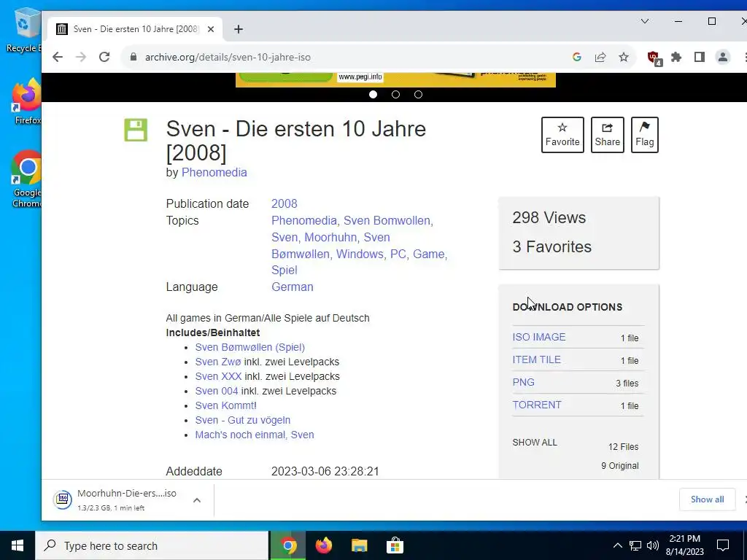This screenshot has width=747, height=560.
Task: Click the share page icon in address bar
Action: point(600,57)
